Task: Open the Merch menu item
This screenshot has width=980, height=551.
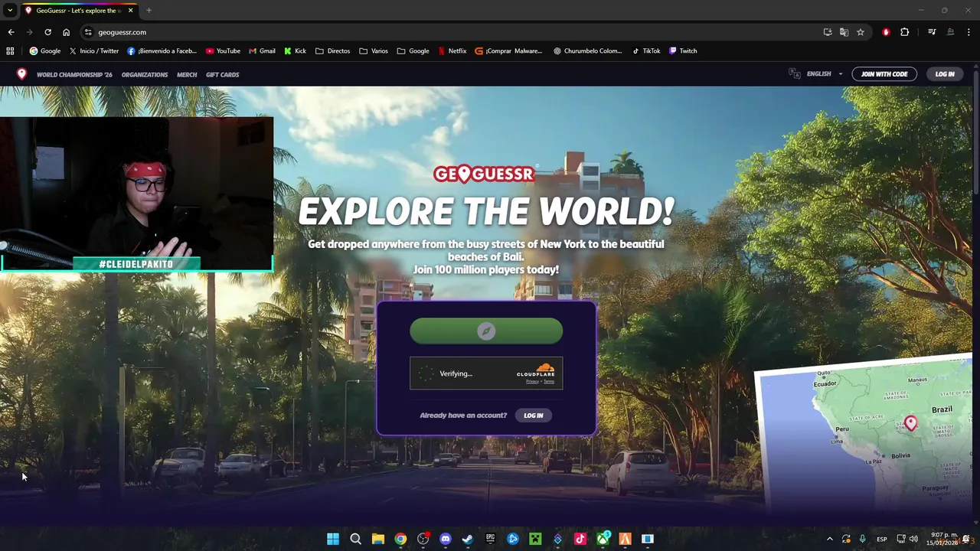Action: tap(187, 74)
